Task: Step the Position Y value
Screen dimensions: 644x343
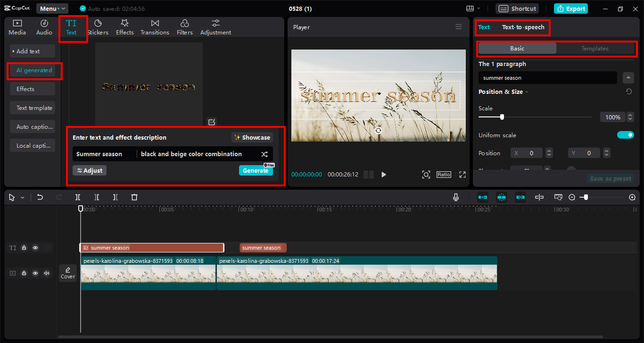Action: (606, 153)
